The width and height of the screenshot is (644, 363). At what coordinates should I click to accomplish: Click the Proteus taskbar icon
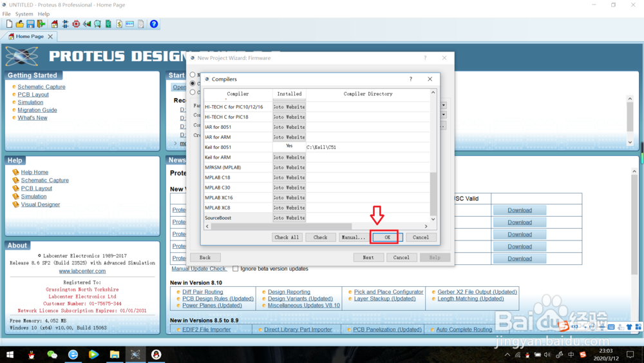135,355
